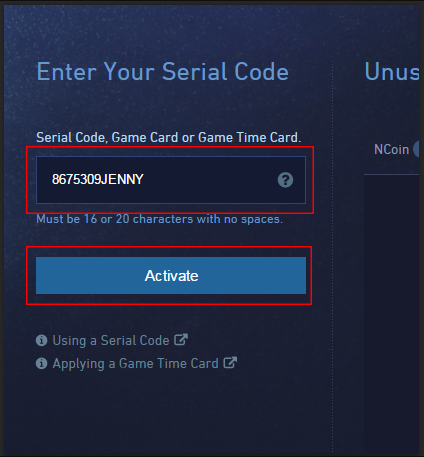This screenshot has height=457, width=424.
Task: Click the Must be 16 or 20 characters hint
Action: [159, 219]
